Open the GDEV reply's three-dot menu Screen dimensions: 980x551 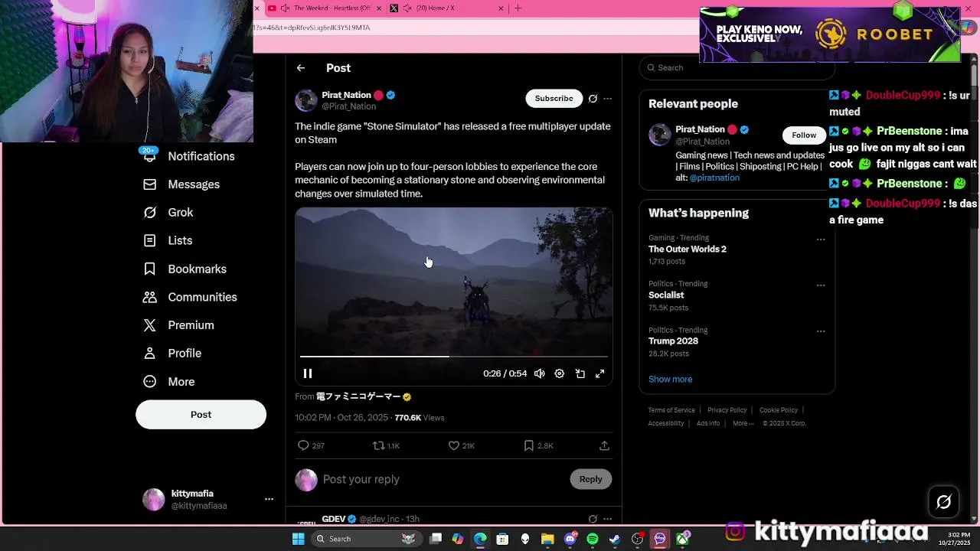tap(607, 519)
